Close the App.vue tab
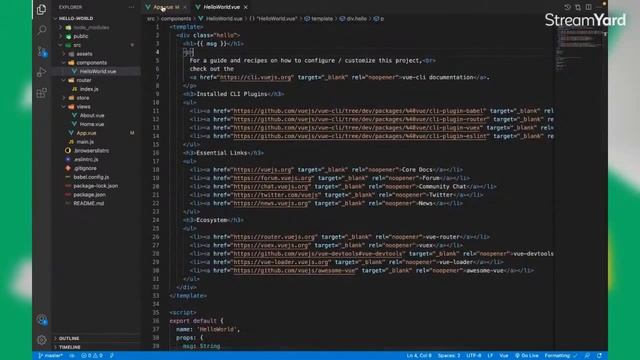 point(184,7)
